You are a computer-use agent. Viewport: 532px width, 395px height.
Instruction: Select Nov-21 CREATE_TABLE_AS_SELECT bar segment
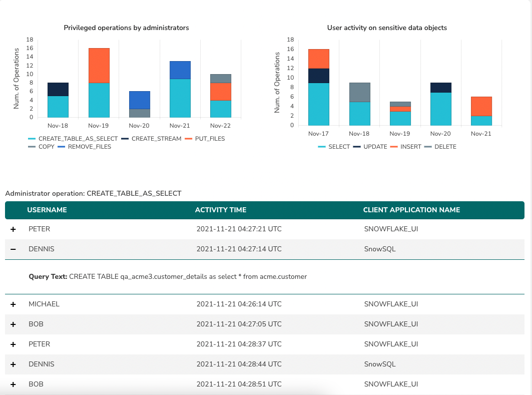180,98
